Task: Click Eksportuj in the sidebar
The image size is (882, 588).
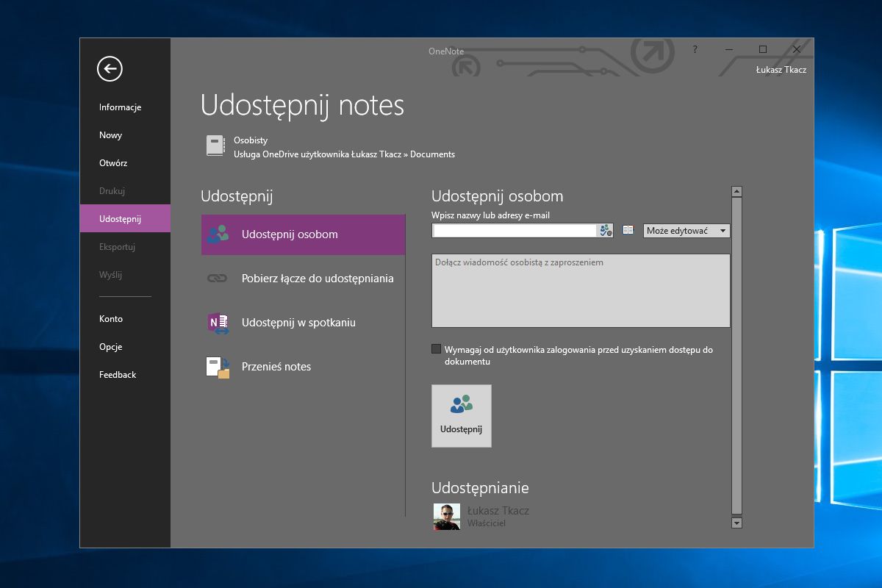Action: click(x=117, y=247)
